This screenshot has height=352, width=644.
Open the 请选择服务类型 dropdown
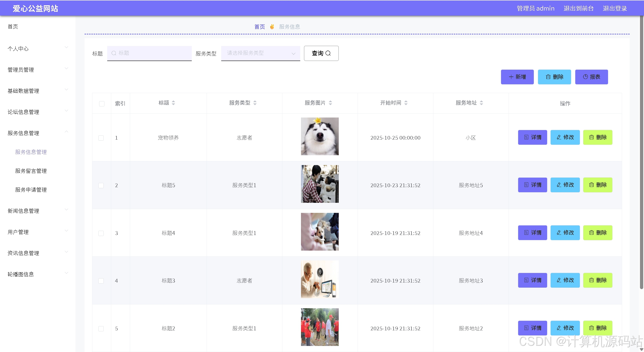pyautogui.click(x=260, y=53)
